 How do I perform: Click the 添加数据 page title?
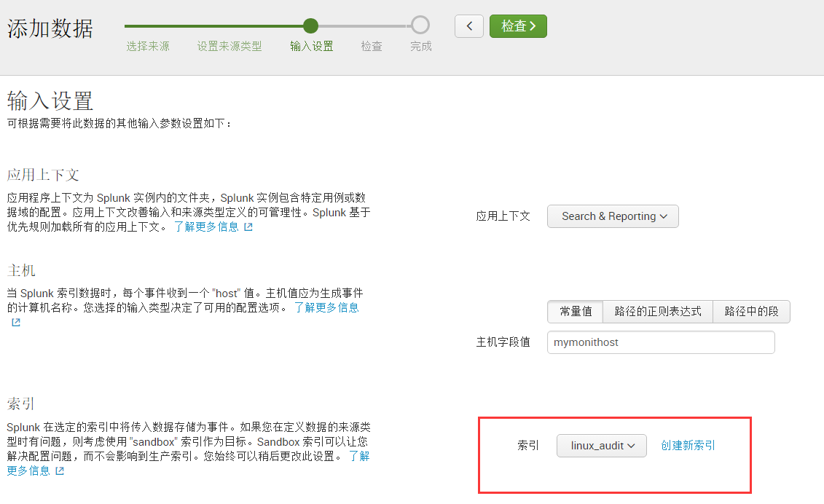click(x=50, y=28)
